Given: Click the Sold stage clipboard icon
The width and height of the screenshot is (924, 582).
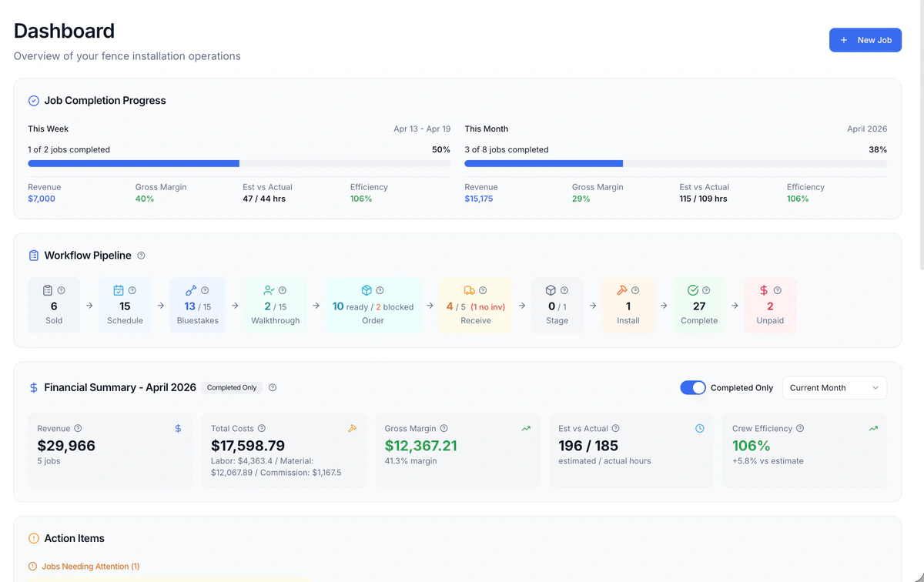Looking at the screenshot, I should [x=48, y=290].
